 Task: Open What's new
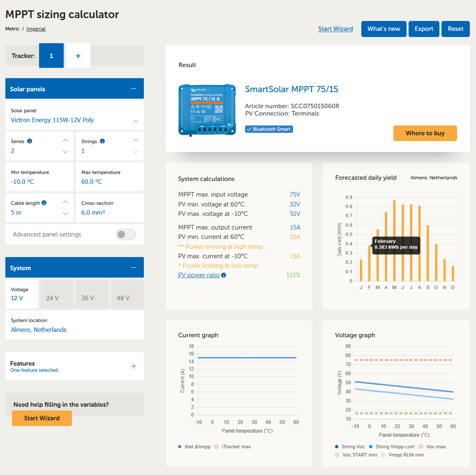coord(384,29)
